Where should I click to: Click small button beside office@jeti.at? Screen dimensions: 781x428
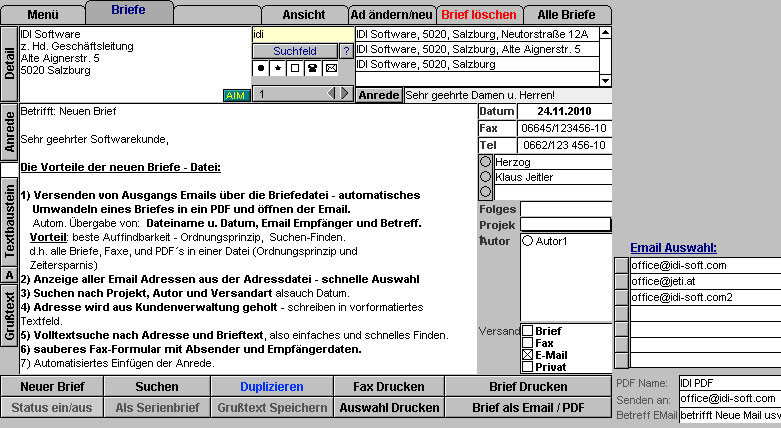click(x=622, y=282)
